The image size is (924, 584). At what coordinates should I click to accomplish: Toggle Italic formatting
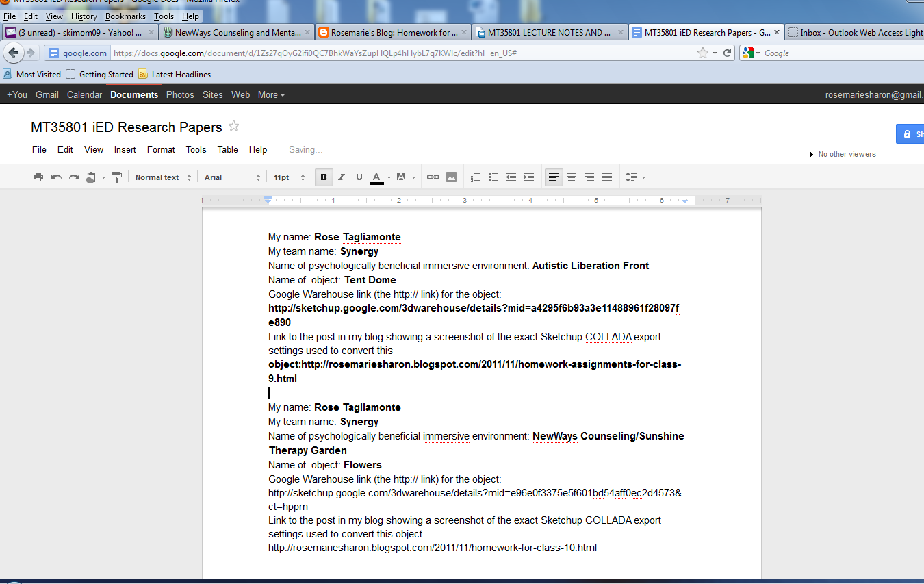pos(342,177)
